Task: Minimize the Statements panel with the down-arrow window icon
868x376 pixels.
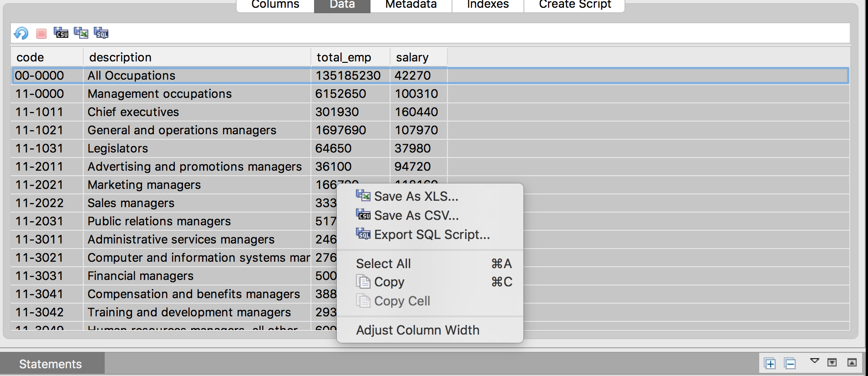Action: [x=832, y=362]
